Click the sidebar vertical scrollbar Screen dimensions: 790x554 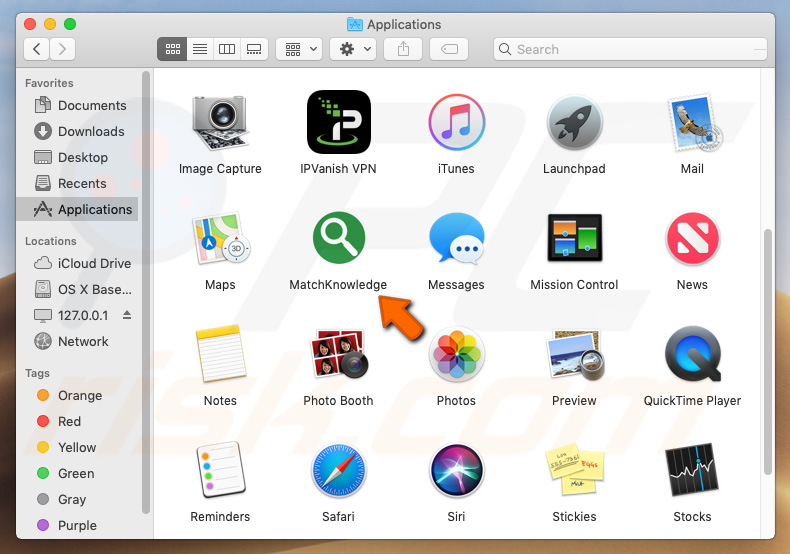pyautogui.click(x=146, y=292)
